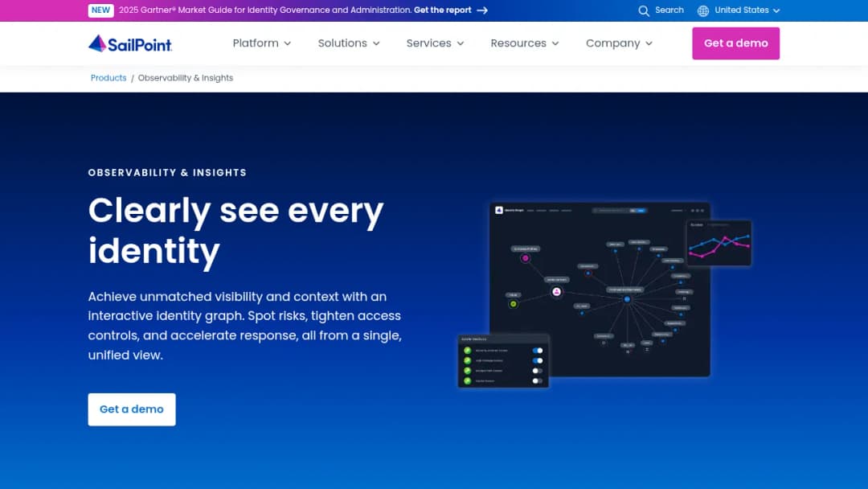
Task: Expand the Services menu
Action: (x=435, y=43)
